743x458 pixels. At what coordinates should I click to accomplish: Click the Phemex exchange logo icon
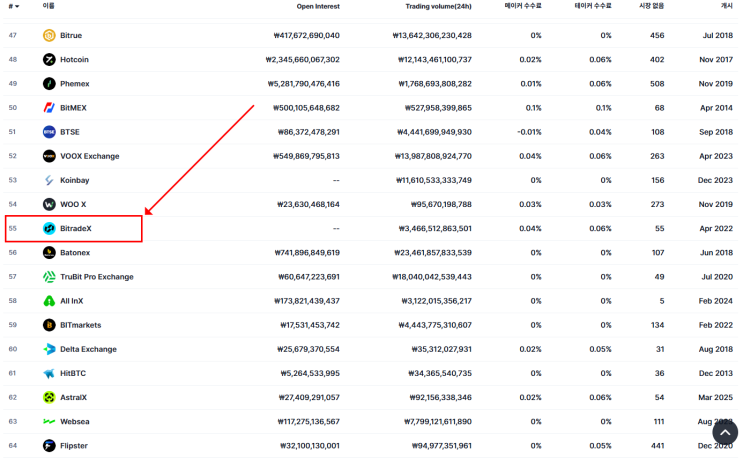pyautogui.click(x=49, y=84)
